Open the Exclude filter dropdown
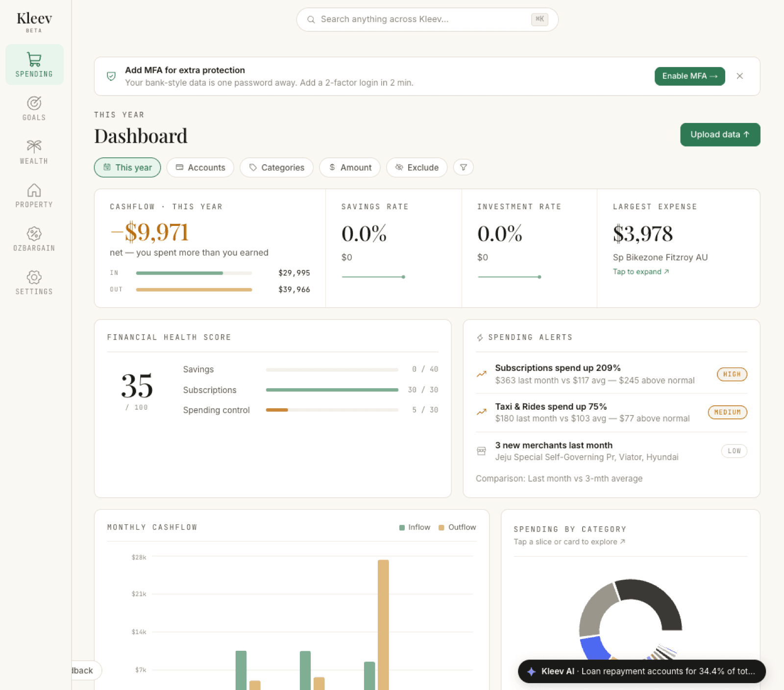Image resolution: width=784 pixels, height=690 pixels. point(417,168)
